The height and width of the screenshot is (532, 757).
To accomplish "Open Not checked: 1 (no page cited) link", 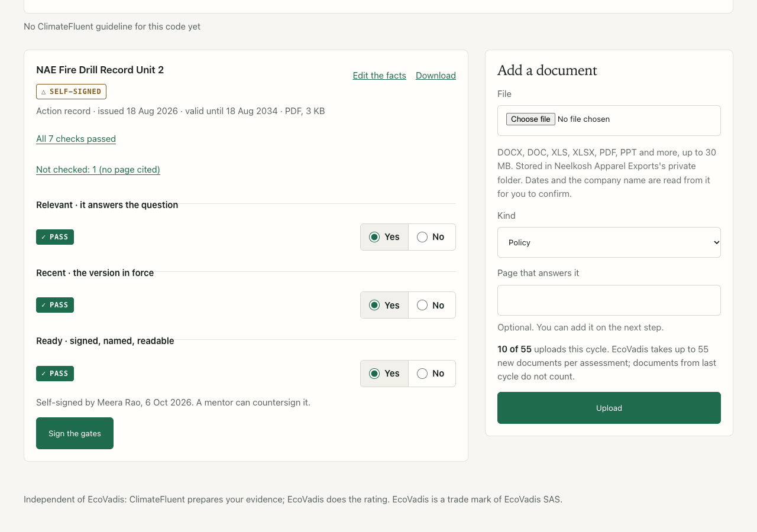I will 98,170.
